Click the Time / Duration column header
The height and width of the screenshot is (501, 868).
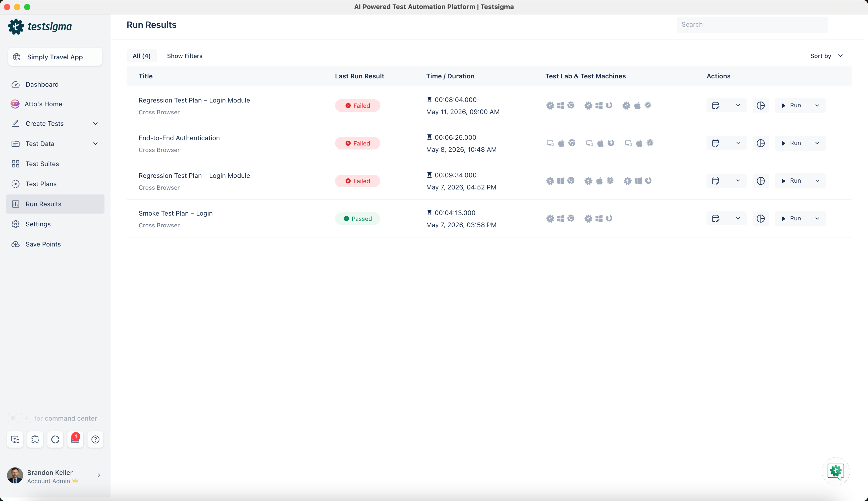(x=450, y=76)
